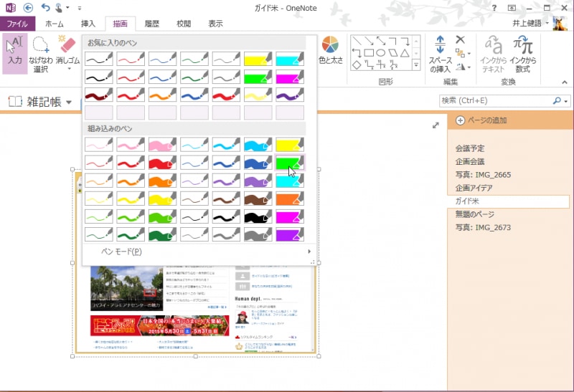Image resolution: width=574 pixels, height=392 pixels.
Task: Pick the yellow highlighter in favorite pens
Action: pyautogui.click(x=258, y=59)
